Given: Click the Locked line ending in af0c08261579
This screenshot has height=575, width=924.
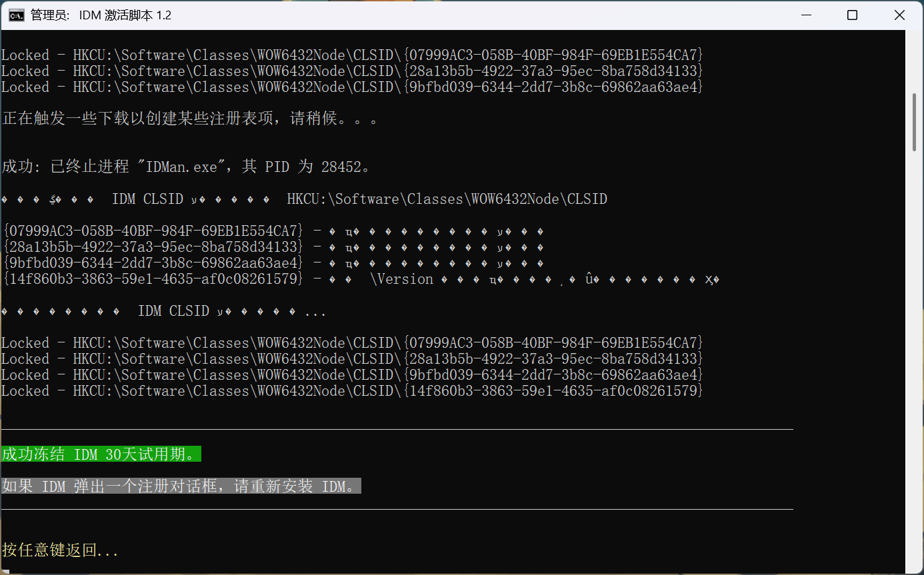Looking at the screenshot, I should point(352,391).
